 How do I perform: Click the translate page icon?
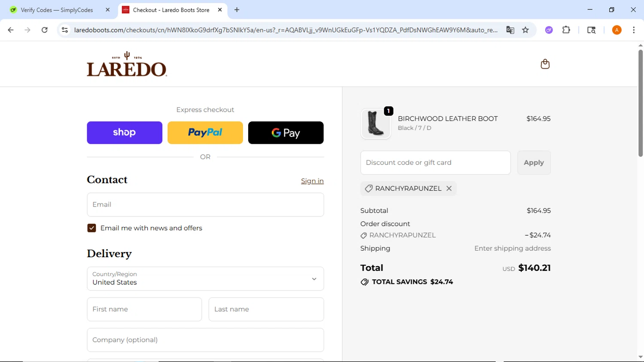click(x=510, y=30)
